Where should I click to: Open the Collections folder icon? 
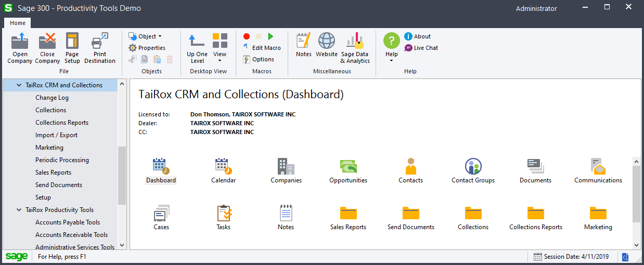tap(473, 213)
